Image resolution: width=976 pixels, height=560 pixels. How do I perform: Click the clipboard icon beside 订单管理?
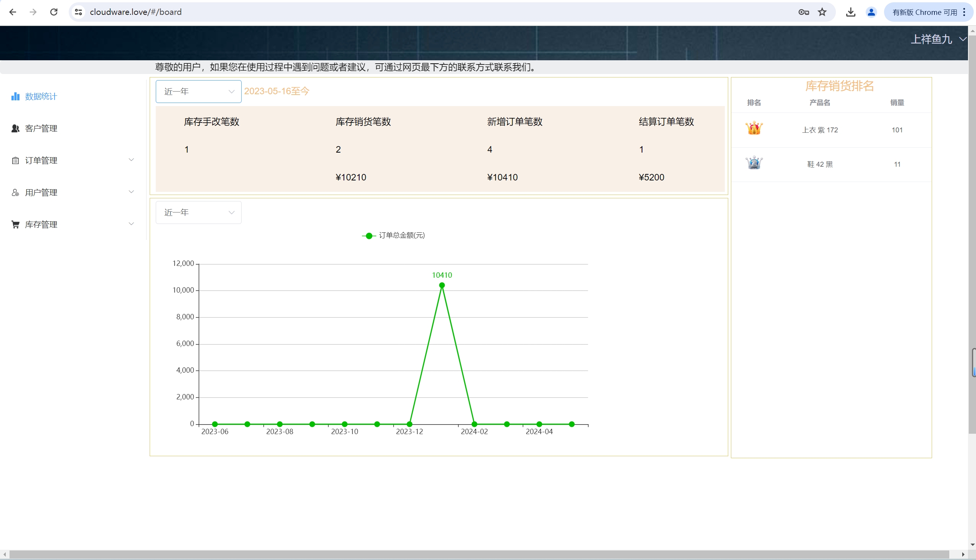[x=15, y=160]
